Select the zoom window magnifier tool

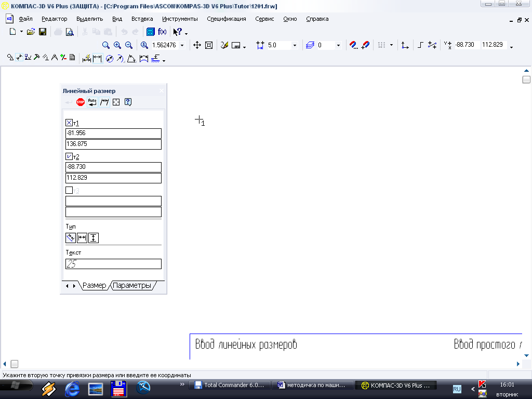[x=106, y=45]
